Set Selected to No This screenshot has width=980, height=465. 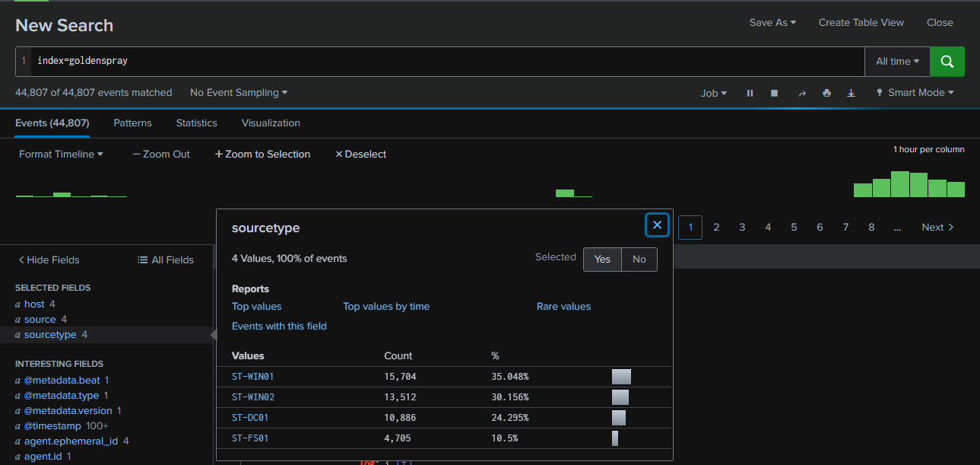point(639,259)
